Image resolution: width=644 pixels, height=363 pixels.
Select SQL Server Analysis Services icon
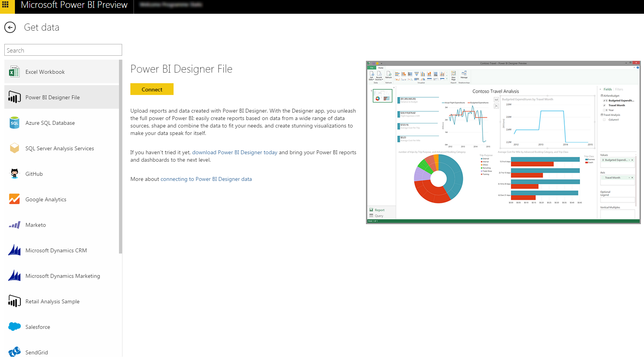tap(15, 148)
